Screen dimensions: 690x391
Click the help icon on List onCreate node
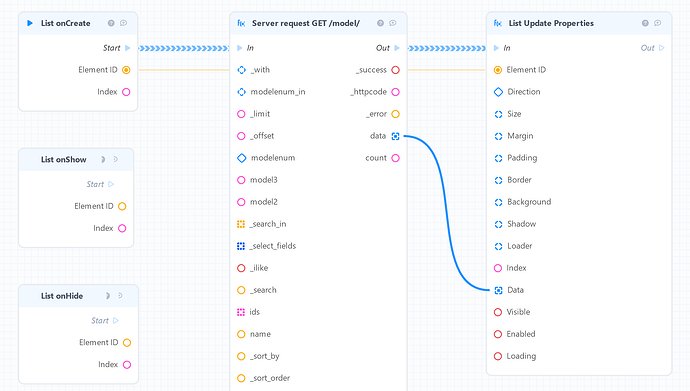pyautogui.click(x=111, y=23)
